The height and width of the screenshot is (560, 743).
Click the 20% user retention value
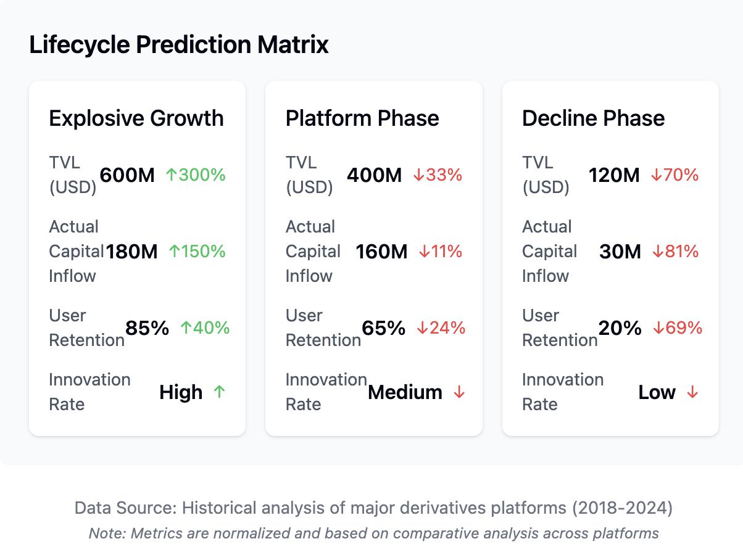pyautogui.click(x=620, y=328)
